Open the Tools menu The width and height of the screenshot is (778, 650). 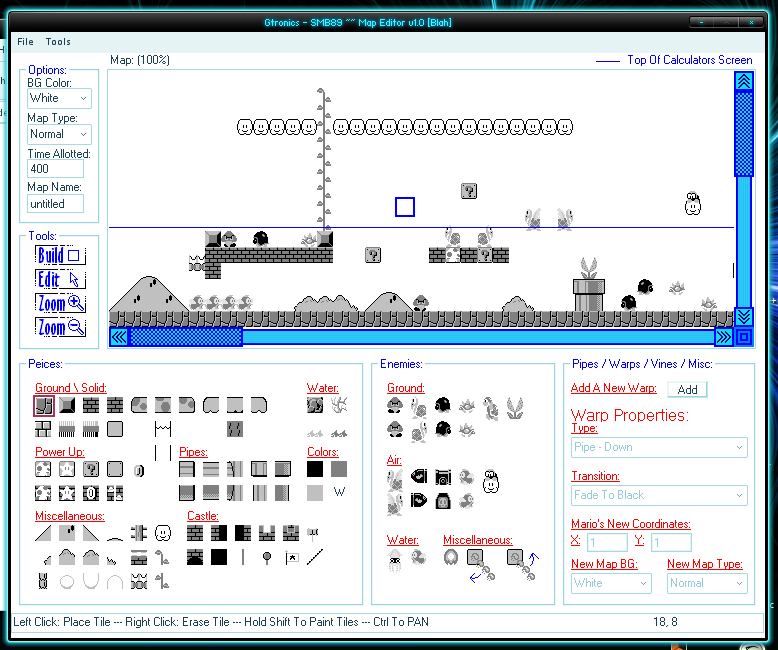[x=58, y=42]
